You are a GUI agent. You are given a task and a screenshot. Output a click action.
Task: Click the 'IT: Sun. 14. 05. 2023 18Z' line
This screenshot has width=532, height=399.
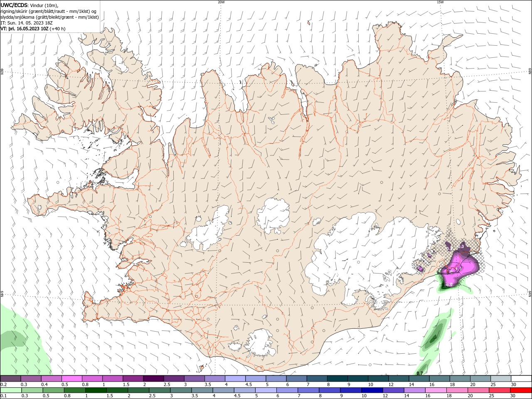click(x=27, y=23)
